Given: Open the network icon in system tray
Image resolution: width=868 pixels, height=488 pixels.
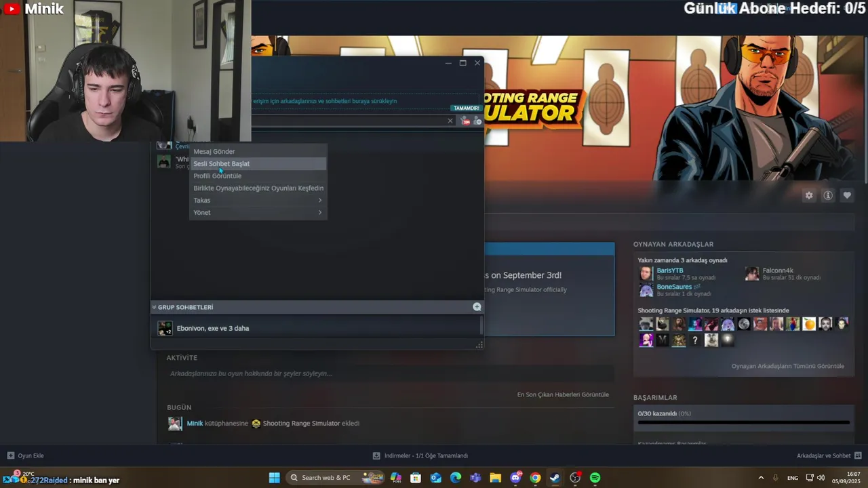Looking at the screenshot, I should pos(810,478).
